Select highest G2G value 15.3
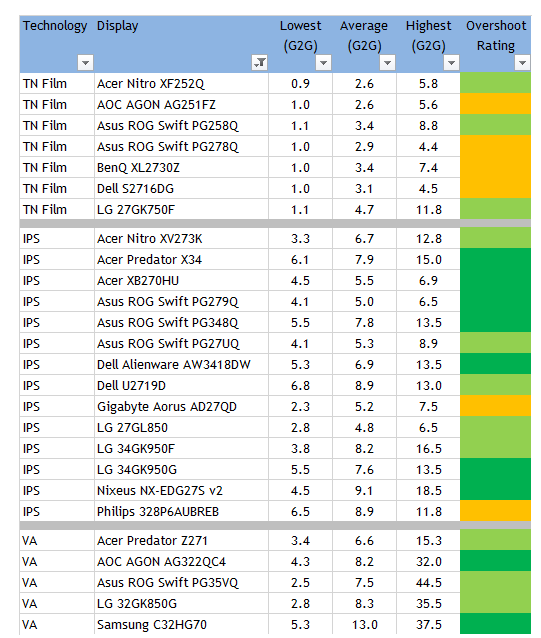541x638 pixels. click(x=428, y=541)
